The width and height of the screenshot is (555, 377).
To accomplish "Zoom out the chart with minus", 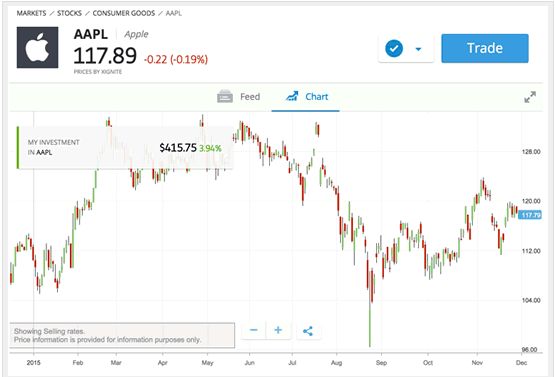I will point(253,330).
